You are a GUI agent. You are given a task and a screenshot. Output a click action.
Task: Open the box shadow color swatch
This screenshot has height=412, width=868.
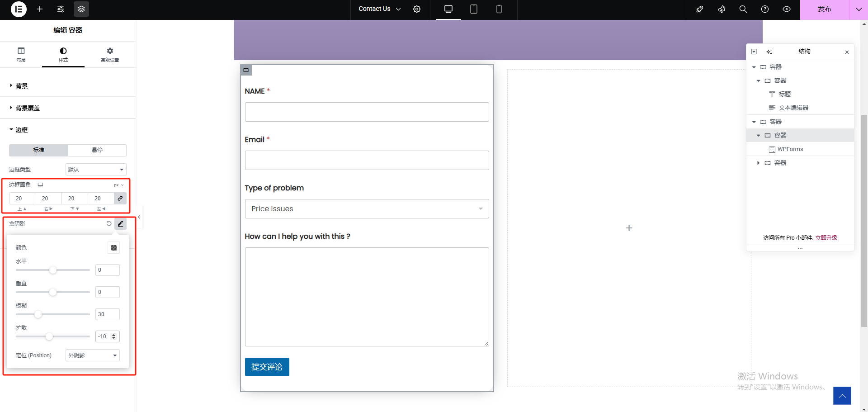114,248
